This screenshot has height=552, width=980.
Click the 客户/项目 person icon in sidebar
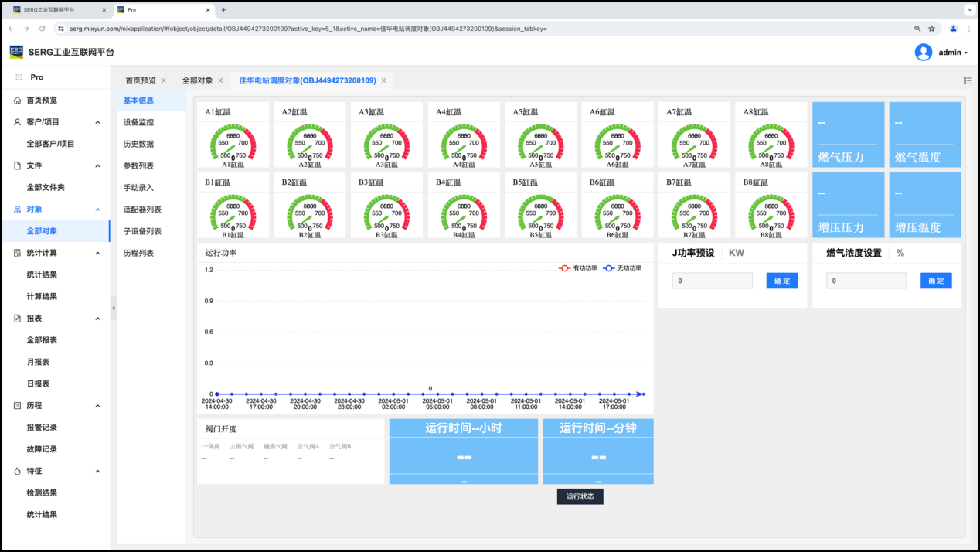click(x=18, y=122)
